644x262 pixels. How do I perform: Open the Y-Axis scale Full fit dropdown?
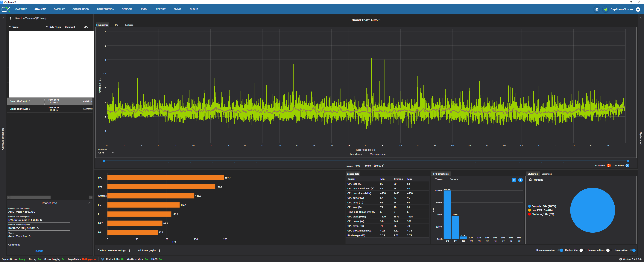[x=106, y=153]
